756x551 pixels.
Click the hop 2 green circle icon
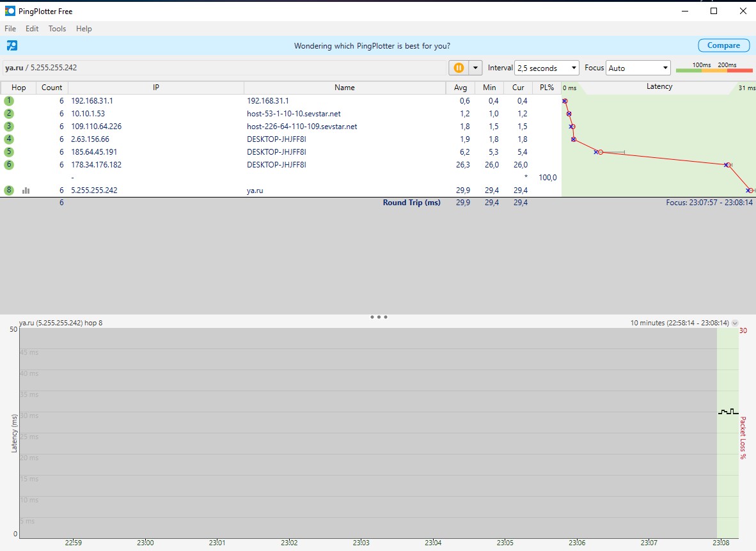click(9, 114)
